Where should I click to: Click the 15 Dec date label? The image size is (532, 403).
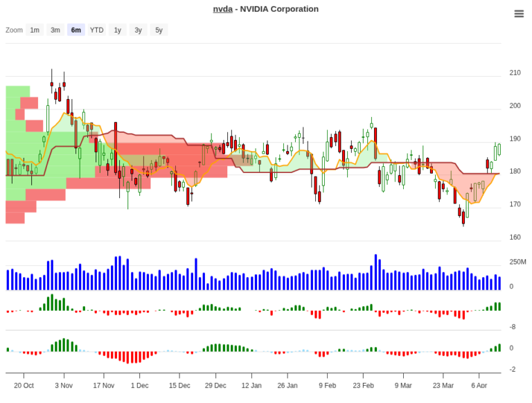179,386
